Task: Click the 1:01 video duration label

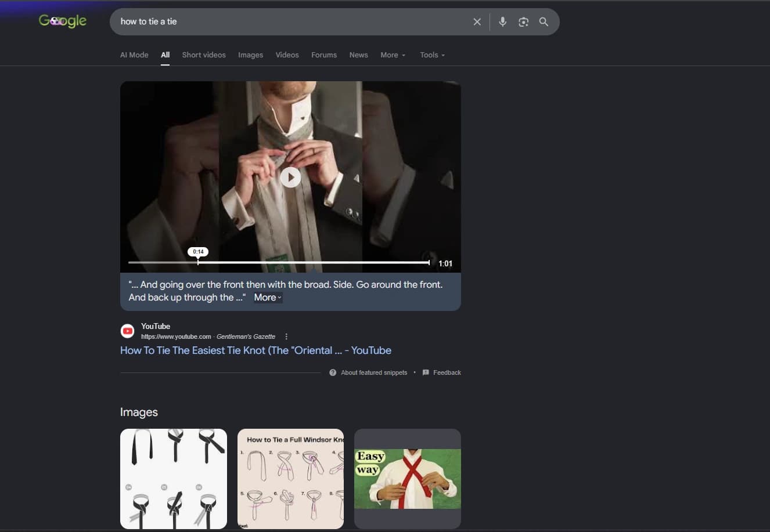Action: pyautogui.click(x=445, y=263)
